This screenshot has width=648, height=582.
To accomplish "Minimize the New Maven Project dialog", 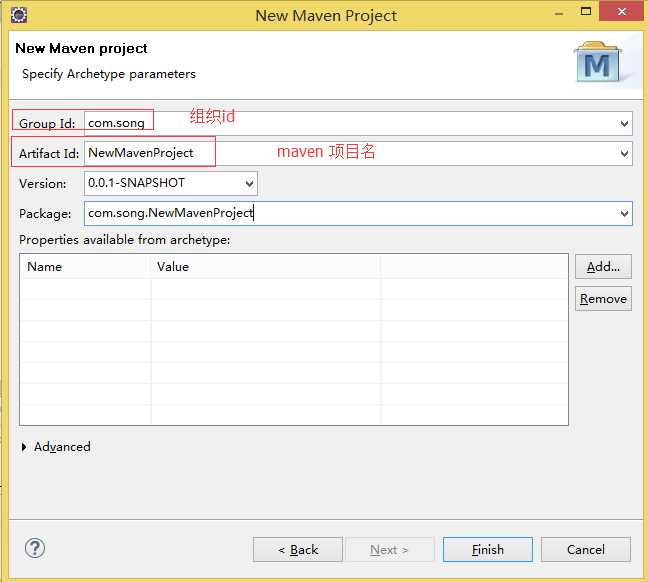I will (559, 12).
